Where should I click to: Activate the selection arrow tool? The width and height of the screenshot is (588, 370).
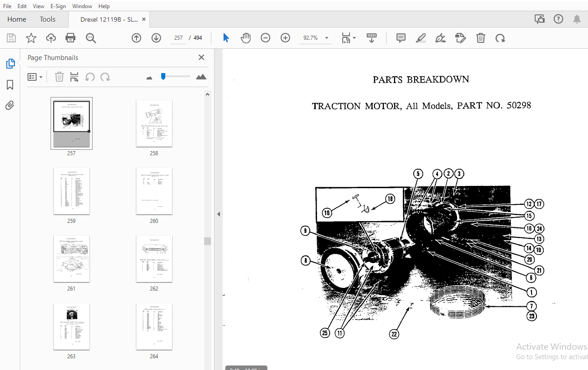[x=226, y=38]
